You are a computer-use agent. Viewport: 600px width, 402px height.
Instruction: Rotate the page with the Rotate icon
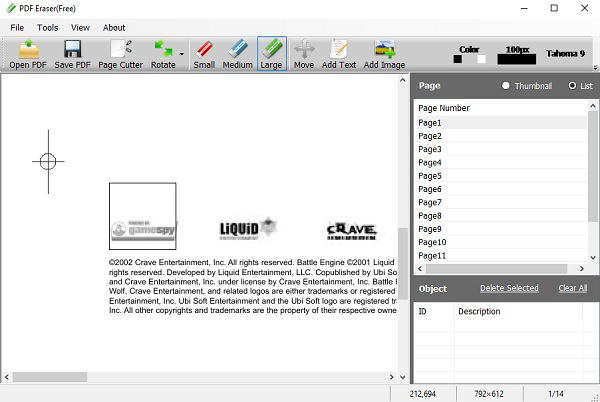tap(163, 54)
